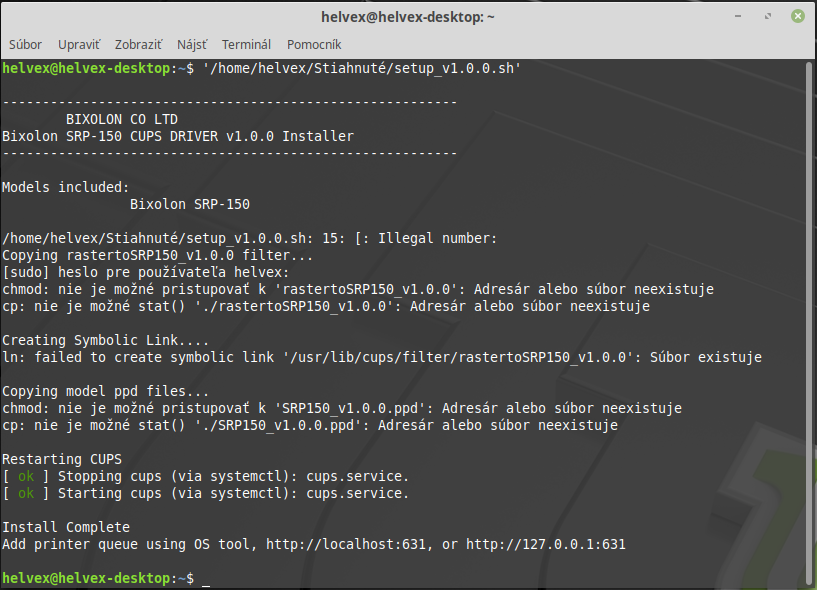Click the ln: failed to create symbolic link line
Viewport: 817px width, 590px height.
382,358
